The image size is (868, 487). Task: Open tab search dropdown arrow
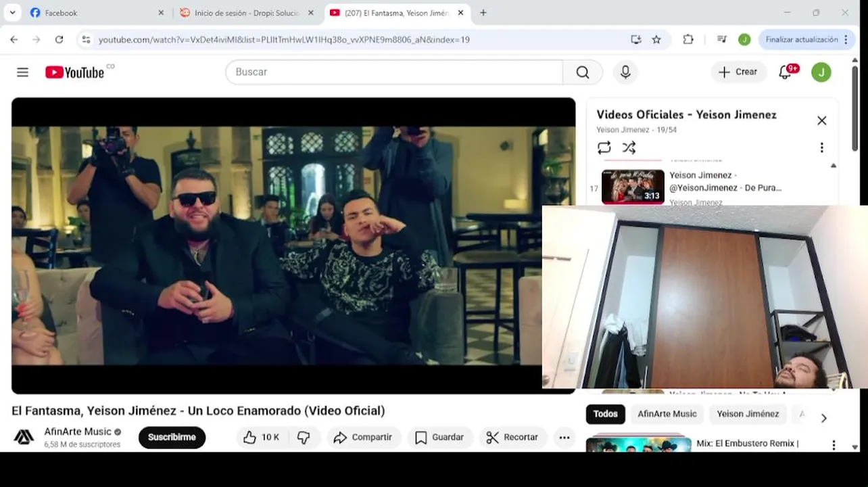12,13
